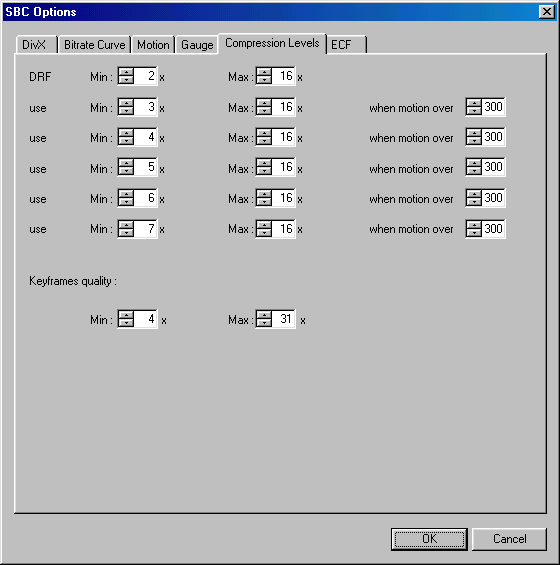Increase Max in the use Min 4 row
Viewport: 560px width, 565px height.
click(264, 133)
